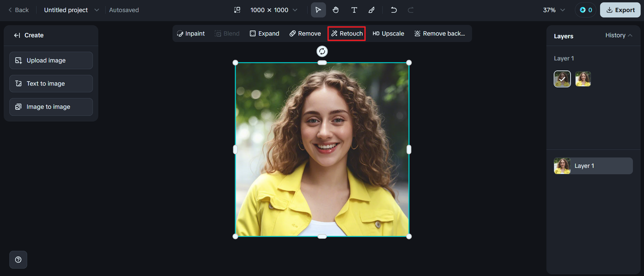Choose Text to image option
The height and width of the screenshot is (276, 644).
point(51,84)
